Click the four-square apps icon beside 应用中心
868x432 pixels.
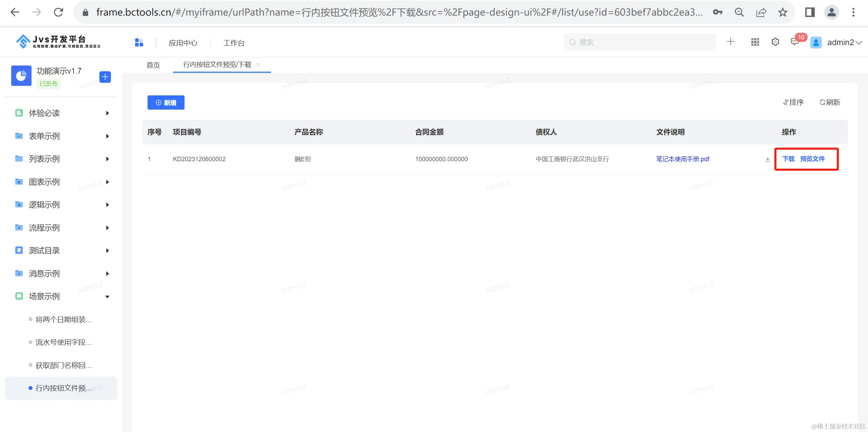(x=139, y=42)
